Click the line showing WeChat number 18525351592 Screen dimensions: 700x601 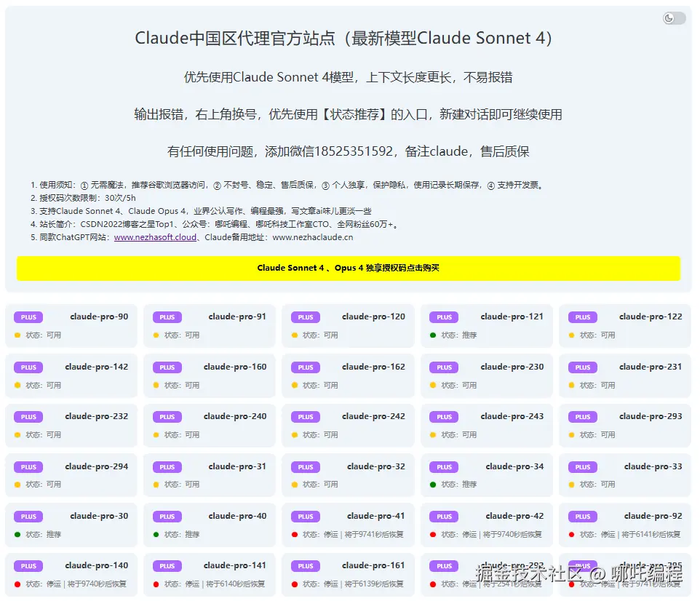(x=349, y=151)
